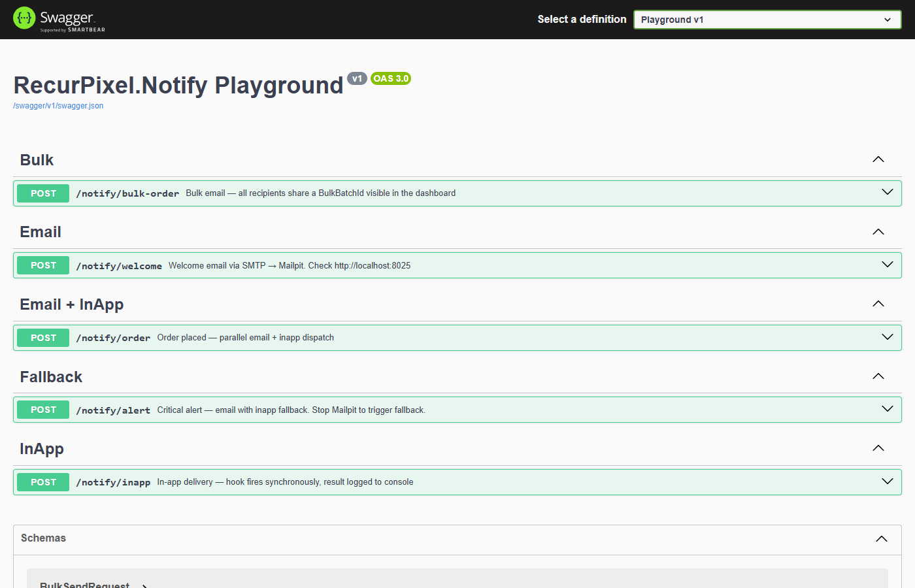This screenshot has width=915, height=588.
Task: Click the InApp tag heading
Action: (42, 449)
